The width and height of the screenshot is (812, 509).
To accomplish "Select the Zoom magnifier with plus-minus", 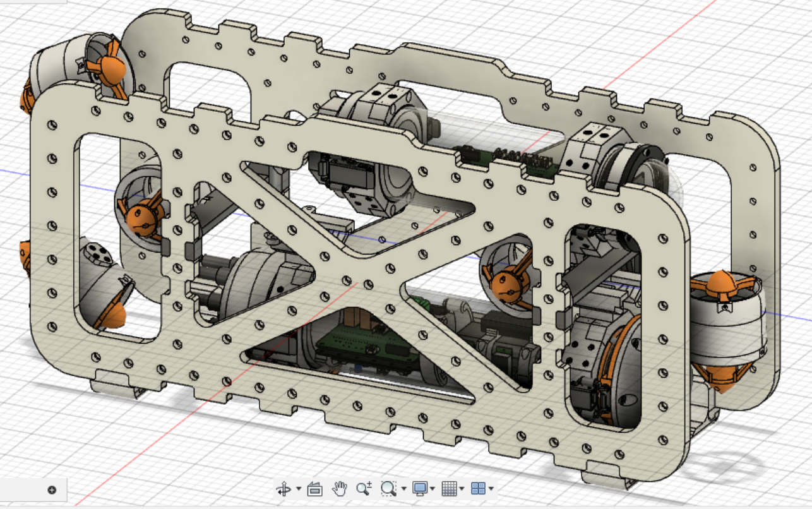I will (364, 488).
